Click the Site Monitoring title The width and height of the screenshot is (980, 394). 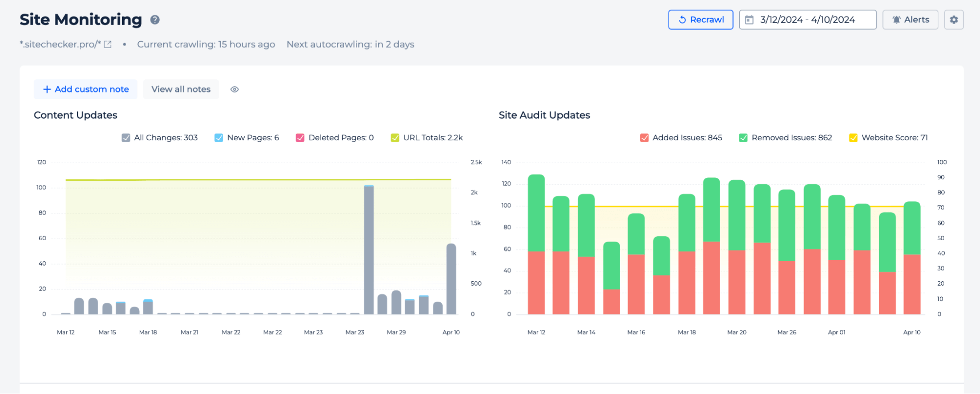81,20
